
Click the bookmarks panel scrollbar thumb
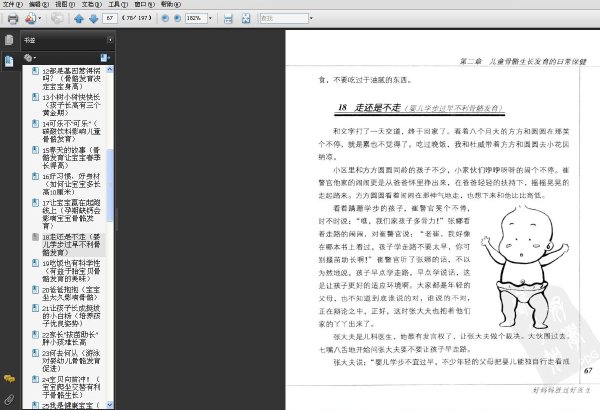coord(110,186)
